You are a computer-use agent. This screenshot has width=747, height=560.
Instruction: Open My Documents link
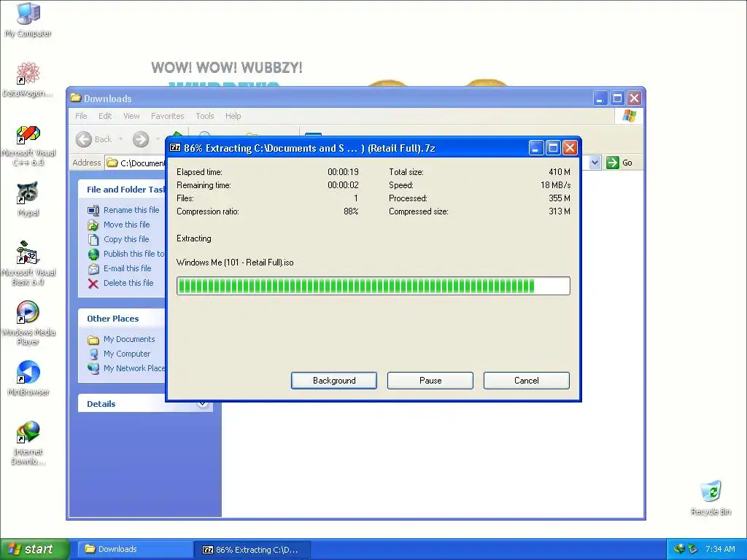tap(129, 339)
